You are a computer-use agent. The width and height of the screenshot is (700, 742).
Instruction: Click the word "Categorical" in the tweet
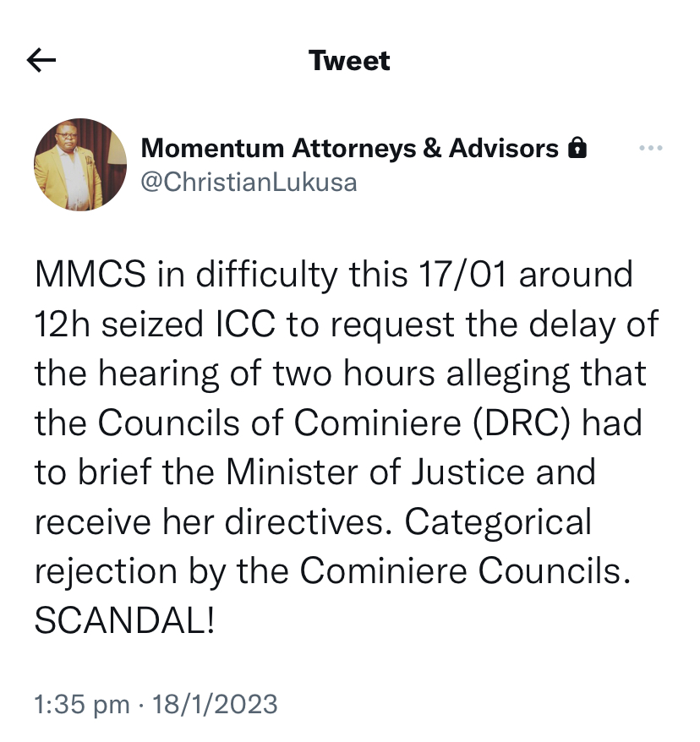pos(498,522)
